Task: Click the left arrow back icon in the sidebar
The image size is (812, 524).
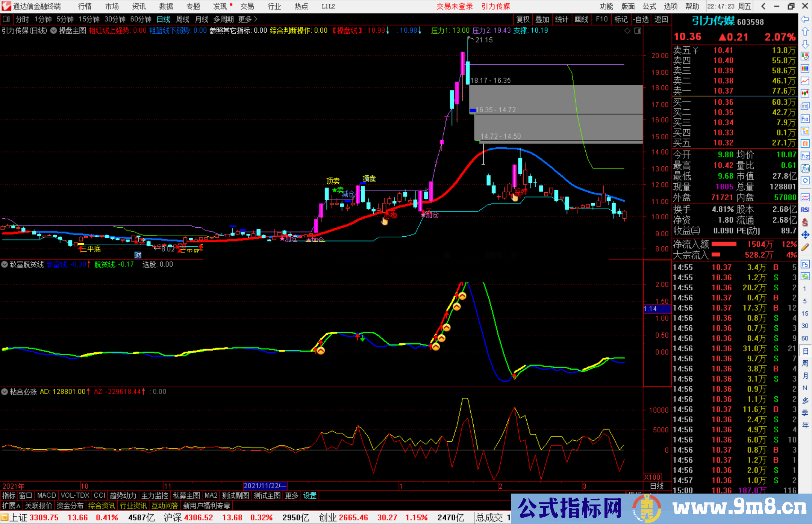Action: pos(805,19)
